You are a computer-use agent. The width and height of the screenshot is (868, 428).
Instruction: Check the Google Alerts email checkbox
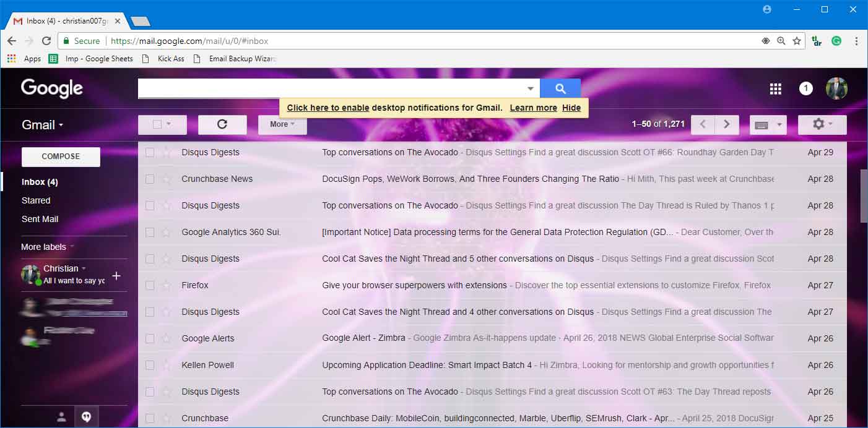(149, 339)
